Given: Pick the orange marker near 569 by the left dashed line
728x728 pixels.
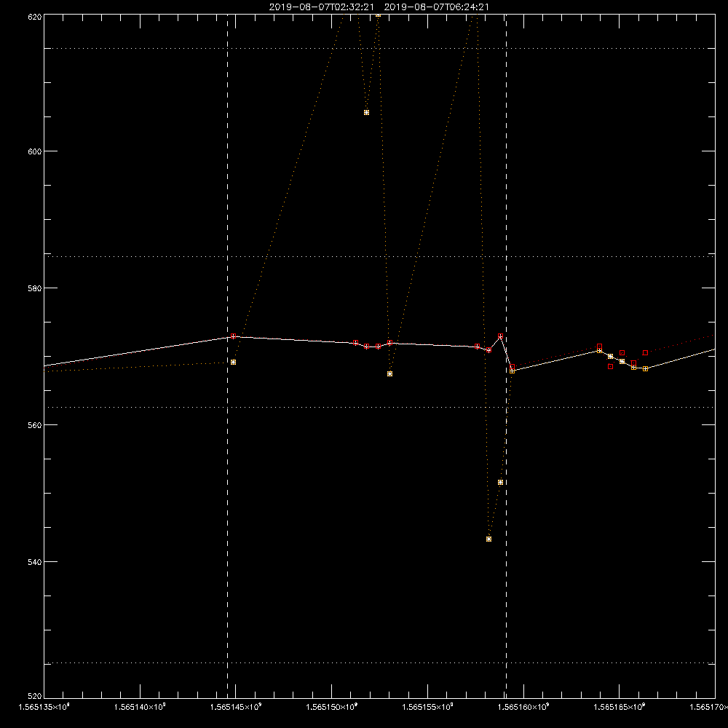Looking at the screenshot, I should [234, 362].
